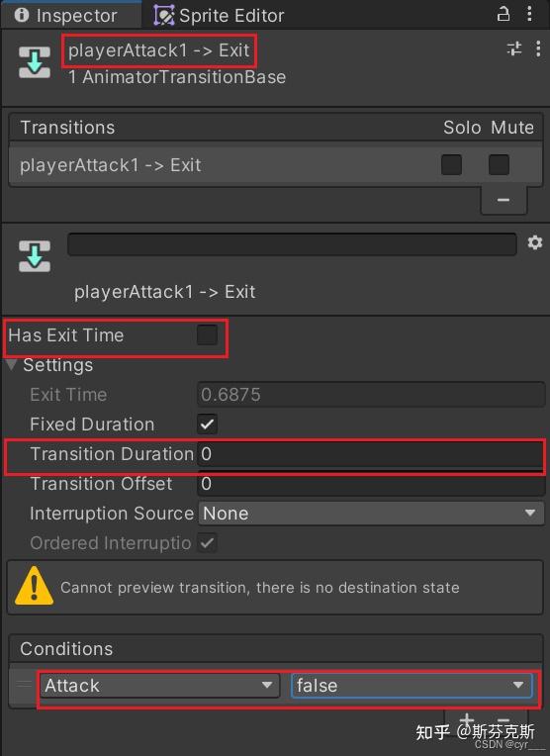
Task: Open the Attack condition parameter dropdown
Action: (x=159, y=685)
